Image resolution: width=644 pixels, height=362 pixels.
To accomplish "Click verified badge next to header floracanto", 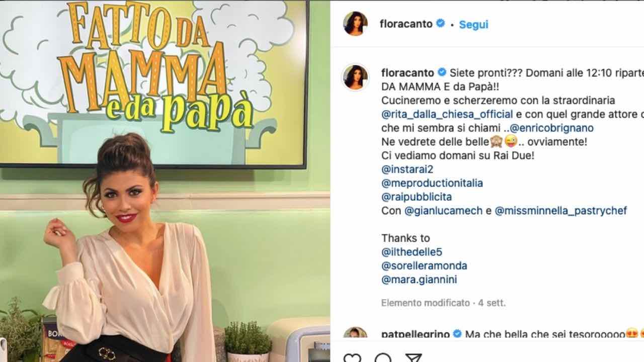I will 440,23.
